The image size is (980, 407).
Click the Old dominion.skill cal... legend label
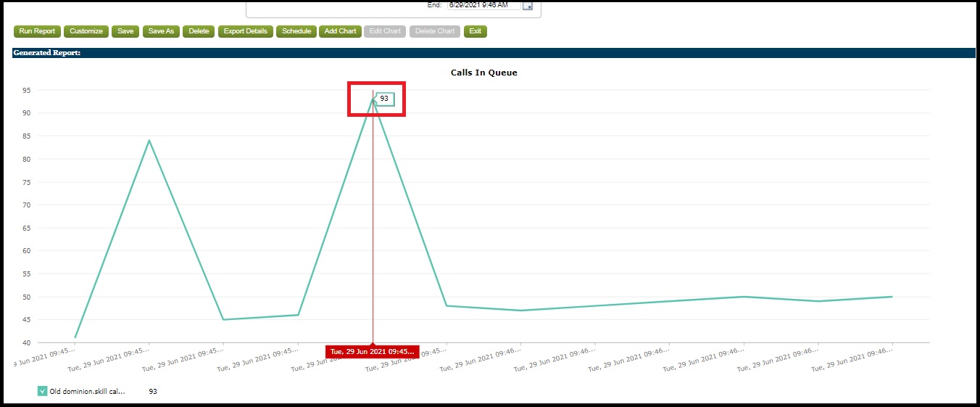[87, 391]
